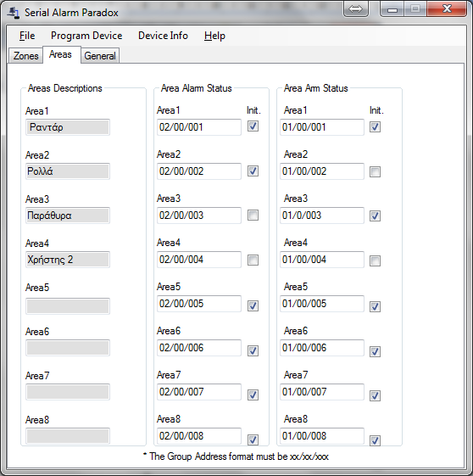Enable Init. checkbox for Area3 Alarm Status

[x=253, y=216]
